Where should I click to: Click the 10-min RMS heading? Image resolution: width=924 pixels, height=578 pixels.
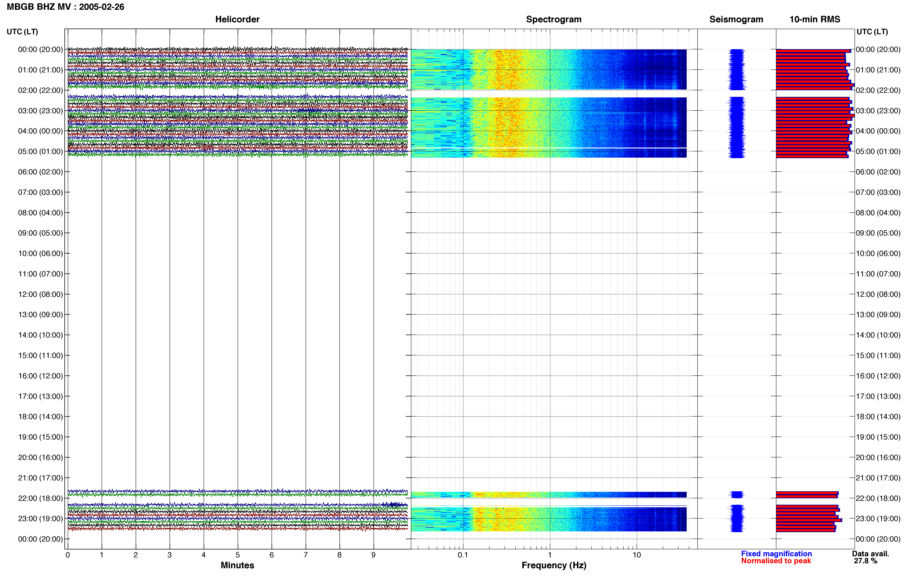815,20
